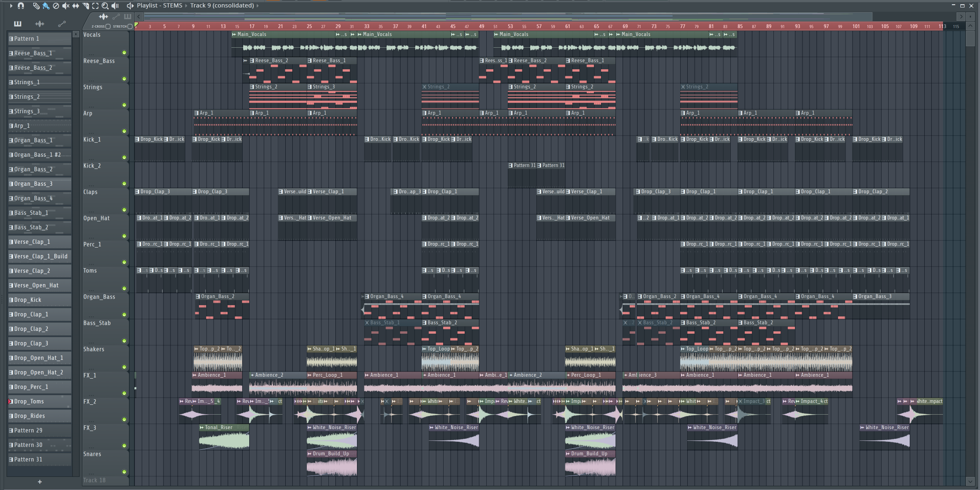Open the first Drum_Build_Up clip menu
The width and height of the screenshot is (980, 490).
310,453
